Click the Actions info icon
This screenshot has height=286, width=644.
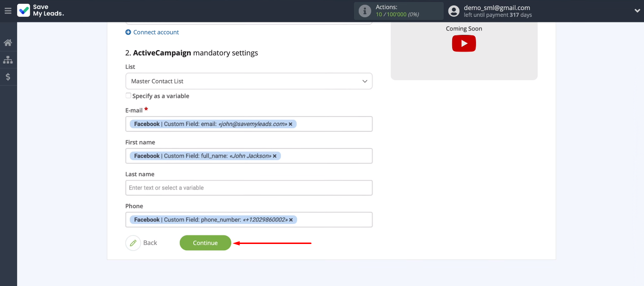pos(365,11)
